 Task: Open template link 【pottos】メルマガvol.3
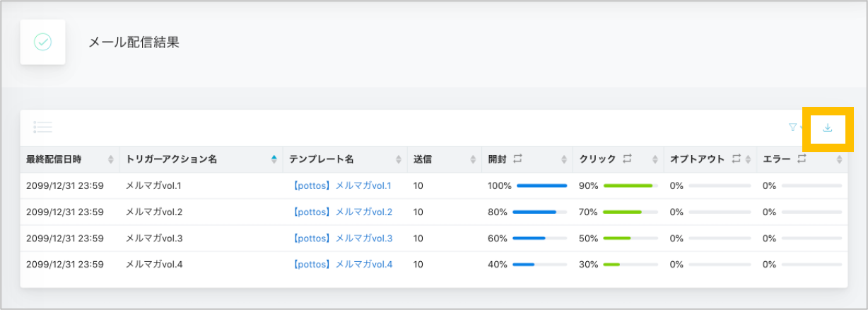coord(341,238)
